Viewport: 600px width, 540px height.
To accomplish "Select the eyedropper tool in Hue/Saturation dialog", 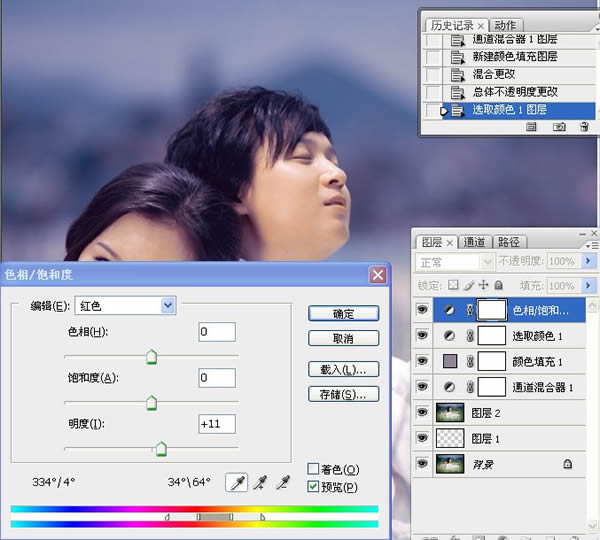I will tap(237, 482).
